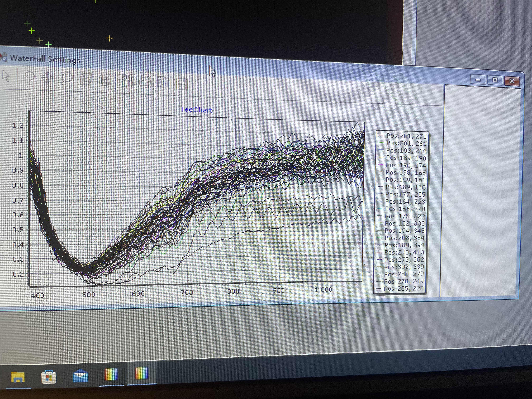The image size is (532, 399).
Task: Print the chart with printer icon
Action: tap(145, 82)
